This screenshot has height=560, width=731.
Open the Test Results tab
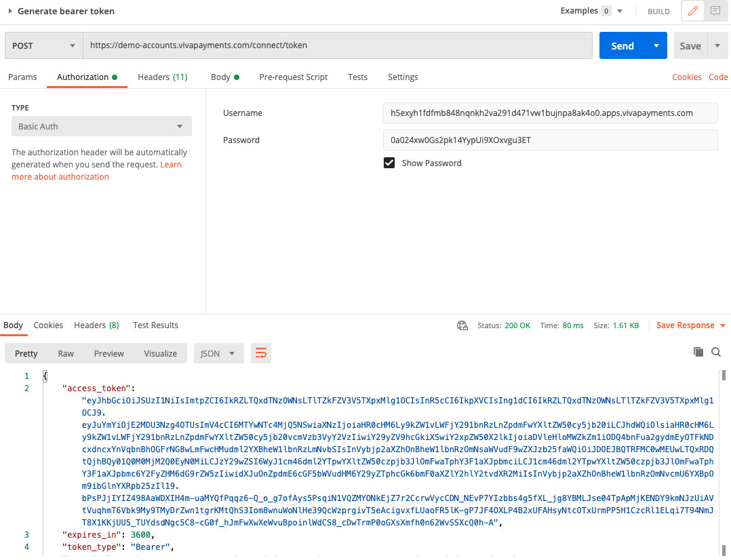pyautogui.click(x=155, y=325)
